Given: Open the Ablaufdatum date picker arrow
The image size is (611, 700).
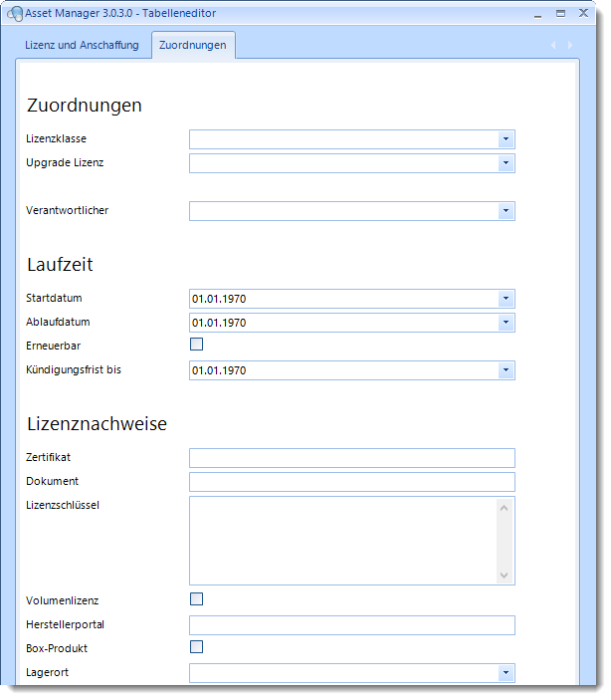Looking at the screenshot, I should click(x=506, y=323).
